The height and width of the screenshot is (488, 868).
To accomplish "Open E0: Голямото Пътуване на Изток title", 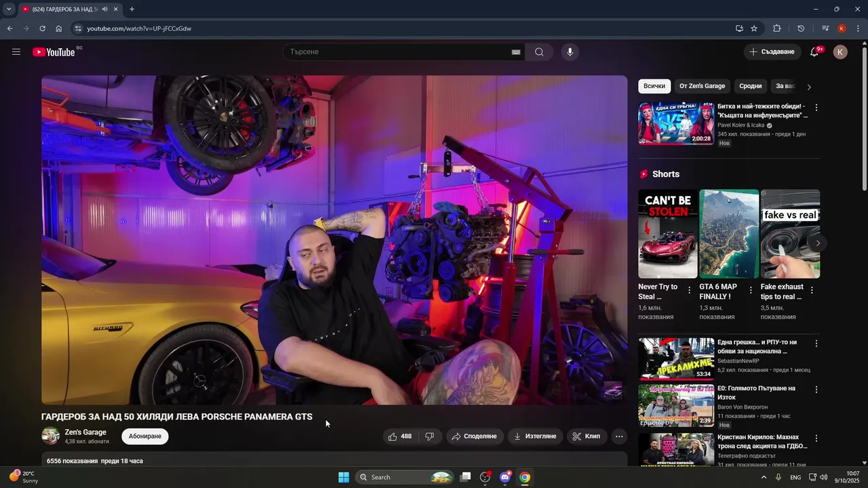I will coord(756,393).
